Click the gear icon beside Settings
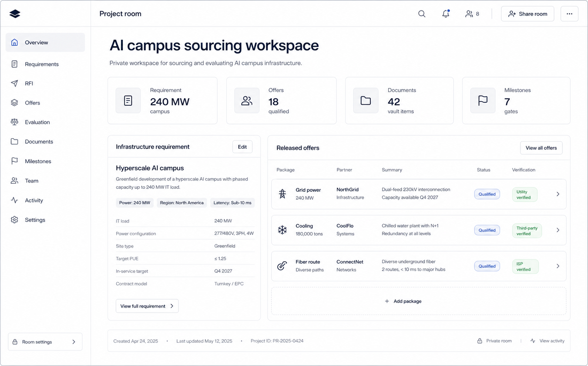Screen dimensions: 588x366 coord(14,220)
